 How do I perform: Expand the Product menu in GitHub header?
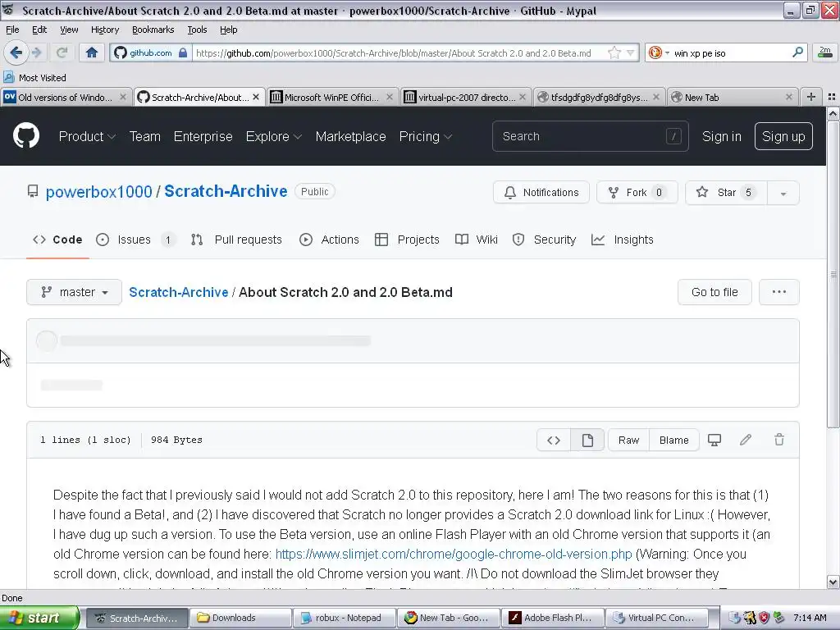point(87,136)
